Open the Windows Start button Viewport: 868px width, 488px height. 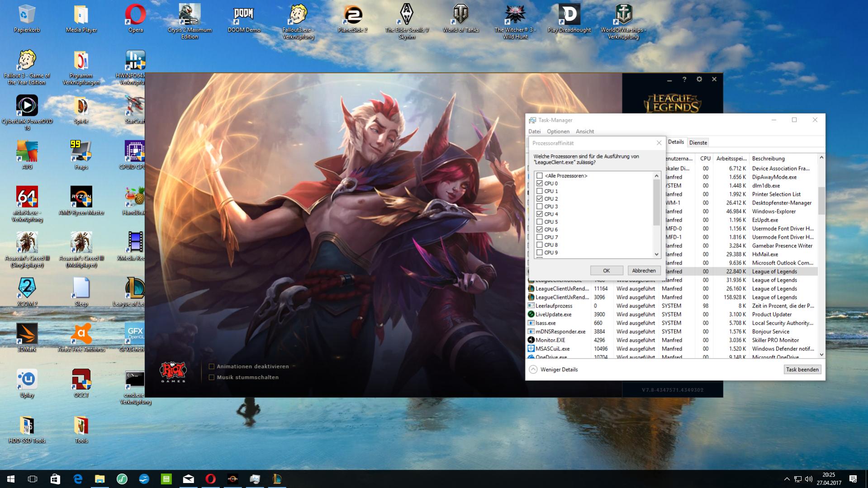point(11,479)
